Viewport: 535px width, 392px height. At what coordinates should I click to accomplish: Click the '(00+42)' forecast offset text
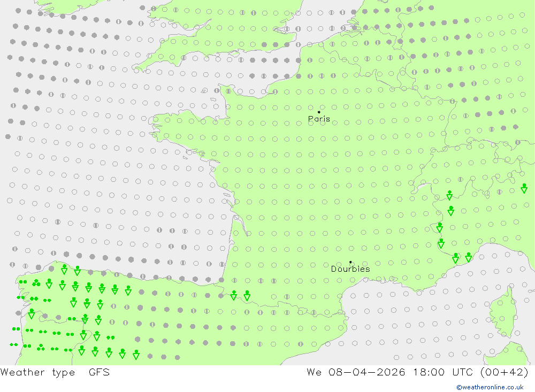pos(505,372)
